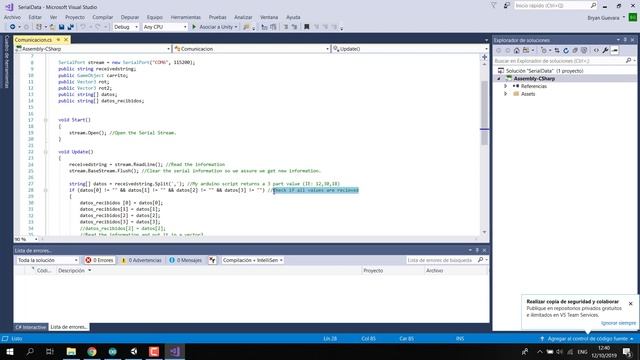The height and width of the screenshot is (360, 640).
Task: Open Unity from the taskbar
Action: [x=133, y=351]
